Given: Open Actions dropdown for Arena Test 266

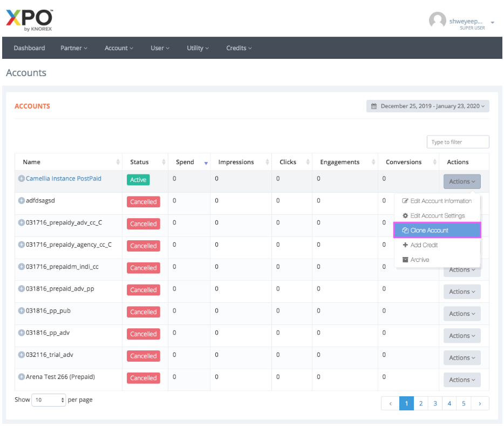Looking at the screenshot, I should [461, 380].
